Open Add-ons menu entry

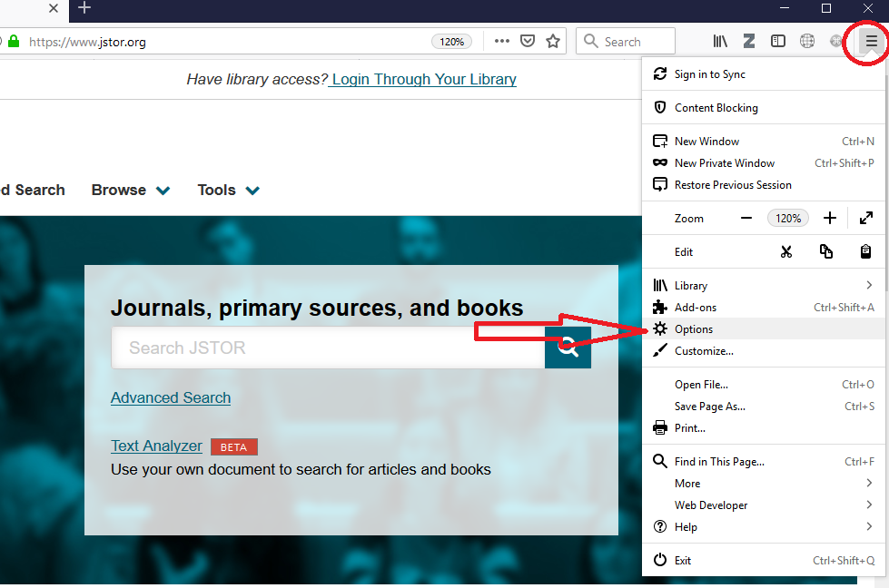763,307
